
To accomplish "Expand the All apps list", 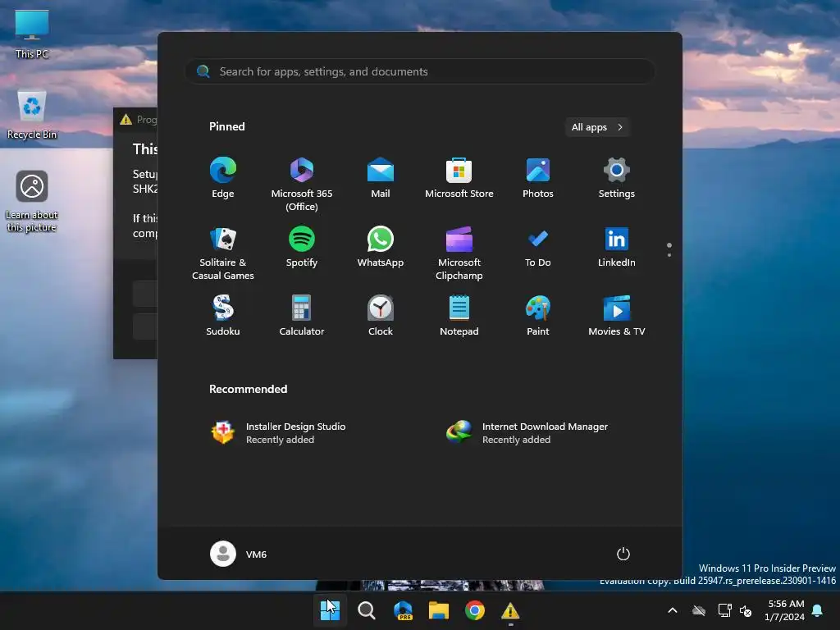I will tap(597, 127).
